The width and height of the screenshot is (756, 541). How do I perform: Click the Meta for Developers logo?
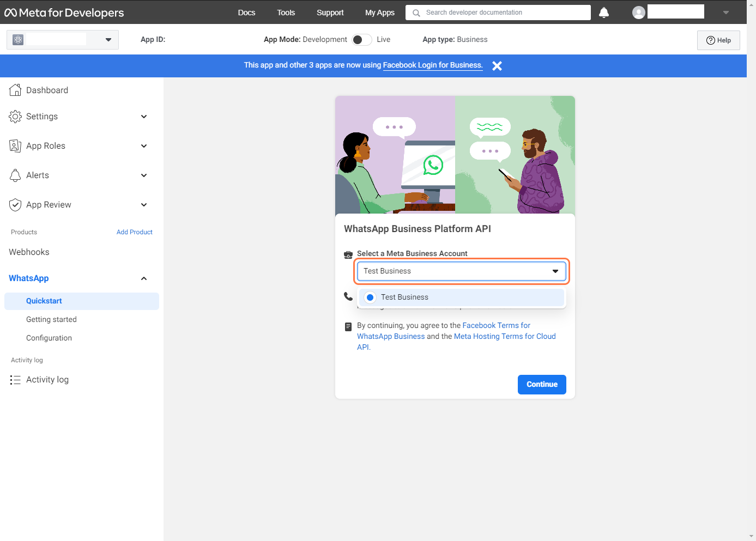(64, 13)
